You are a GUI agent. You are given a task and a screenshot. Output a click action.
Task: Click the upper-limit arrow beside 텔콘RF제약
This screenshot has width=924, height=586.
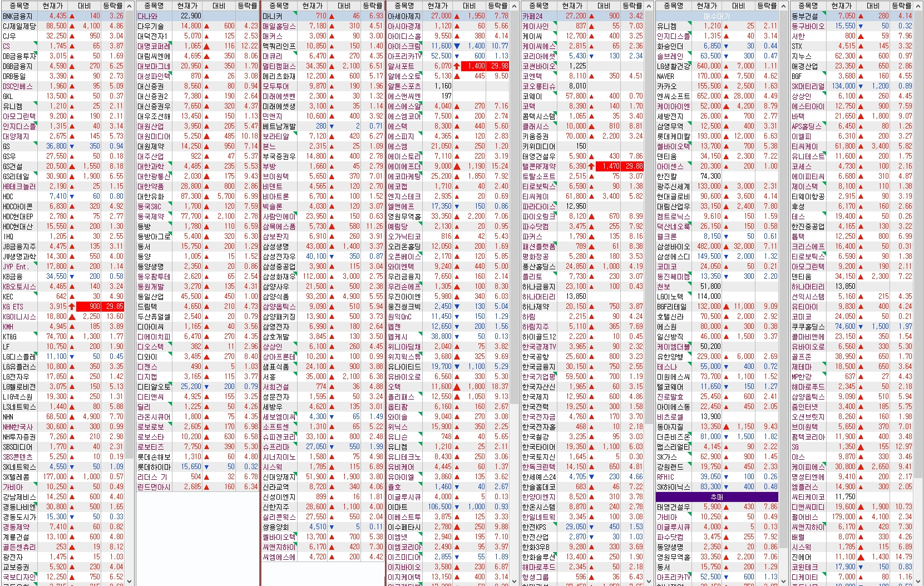click(591, 166)
